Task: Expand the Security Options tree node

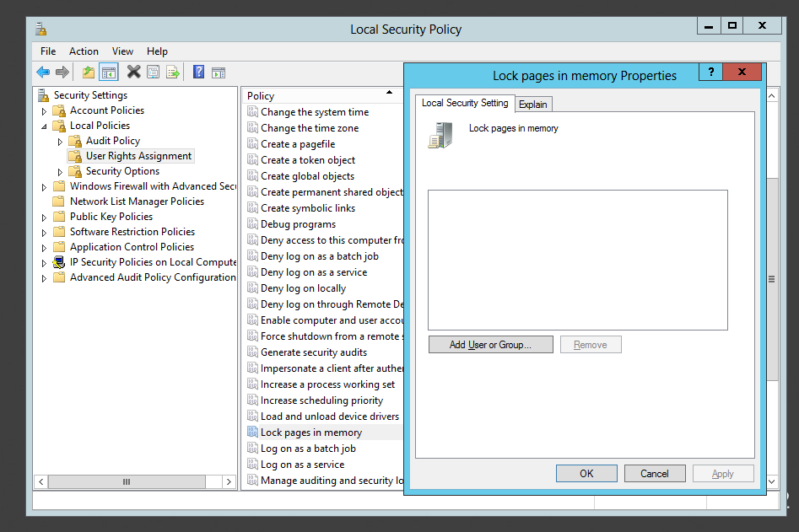Action: point(60,172)
